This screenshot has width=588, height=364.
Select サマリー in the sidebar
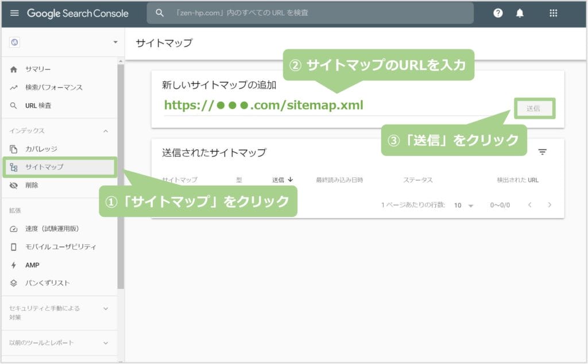pos(34,69)
